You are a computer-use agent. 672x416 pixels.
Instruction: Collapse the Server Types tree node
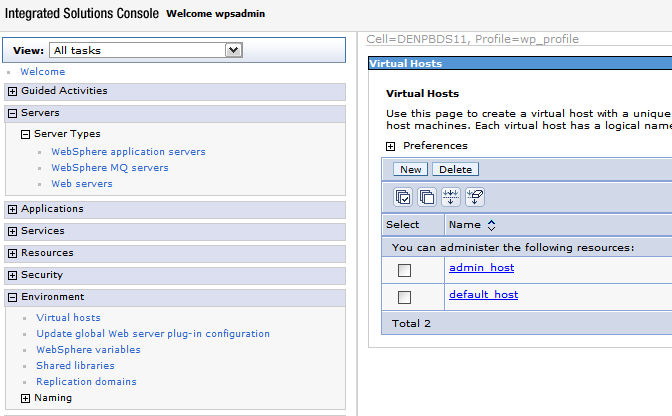[26, 134]
